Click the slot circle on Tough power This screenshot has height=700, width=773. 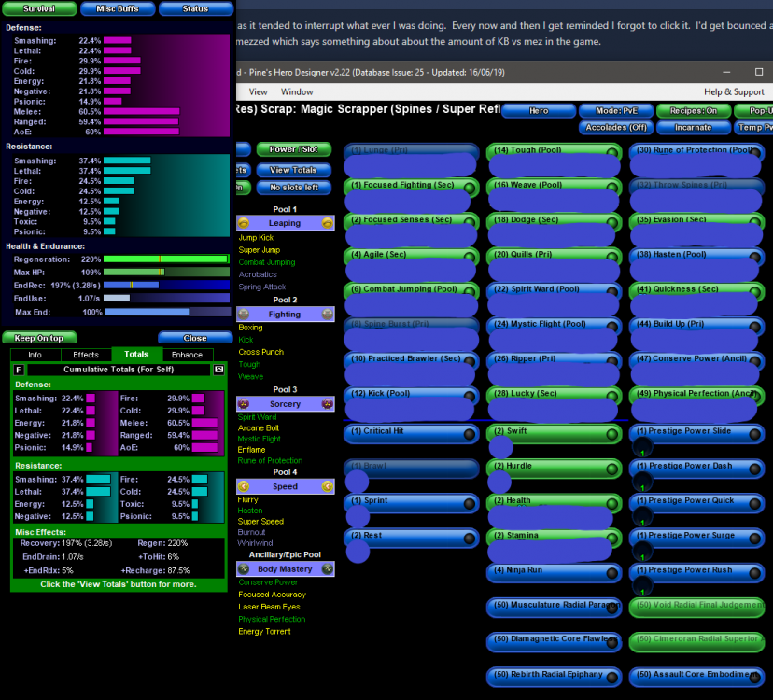click(611, 152)
